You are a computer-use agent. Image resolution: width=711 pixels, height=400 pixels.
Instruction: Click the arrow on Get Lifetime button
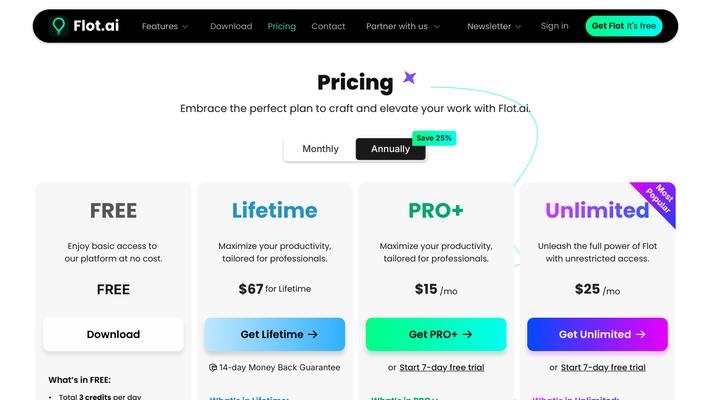[x=313, y=334]
